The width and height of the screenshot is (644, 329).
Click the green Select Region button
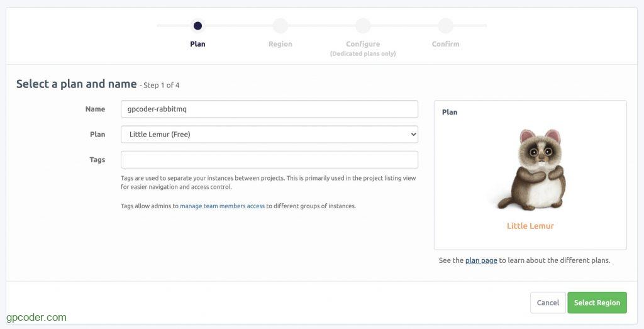[x=597, y=303]
